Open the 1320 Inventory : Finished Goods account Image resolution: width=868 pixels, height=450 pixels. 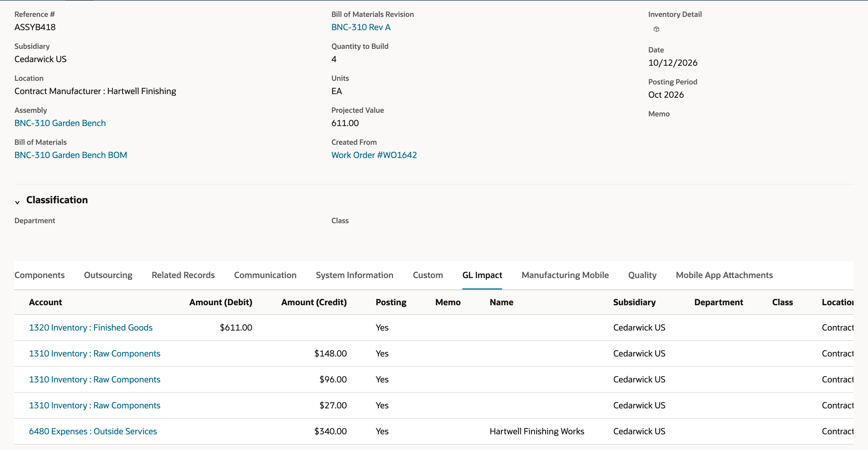[x=91, y=327]
